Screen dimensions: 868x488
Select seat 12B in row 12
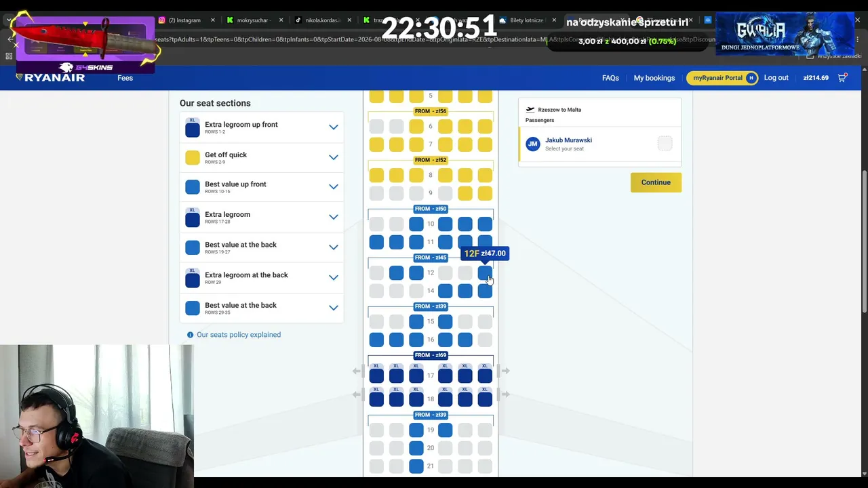pyautogui.click(x=396, y=272)
